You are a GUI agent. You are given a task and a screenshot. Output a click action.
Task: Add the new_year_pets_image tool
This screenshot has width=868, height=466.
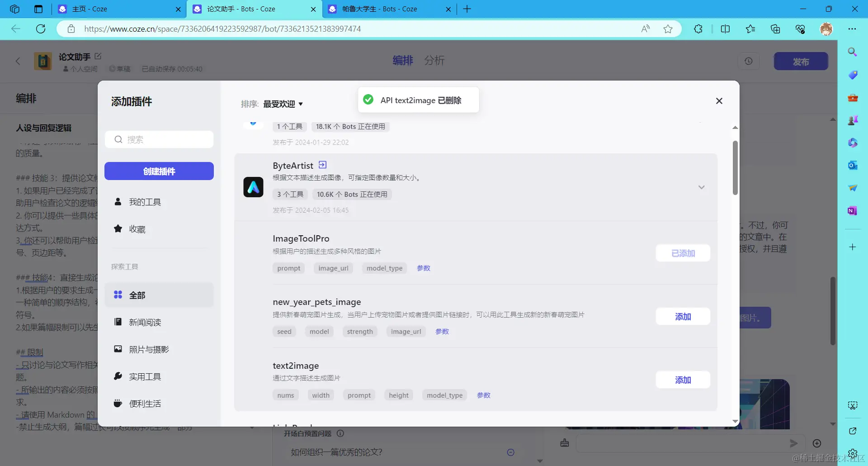click(x=683, y=317)
